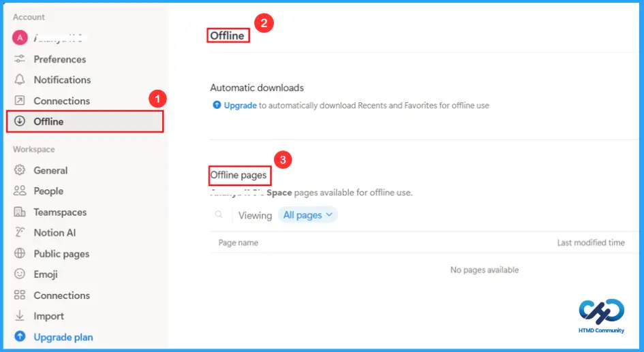Click the Import download-arrow icon
Screen dimensions: 644x352
(x=19, y=315)
